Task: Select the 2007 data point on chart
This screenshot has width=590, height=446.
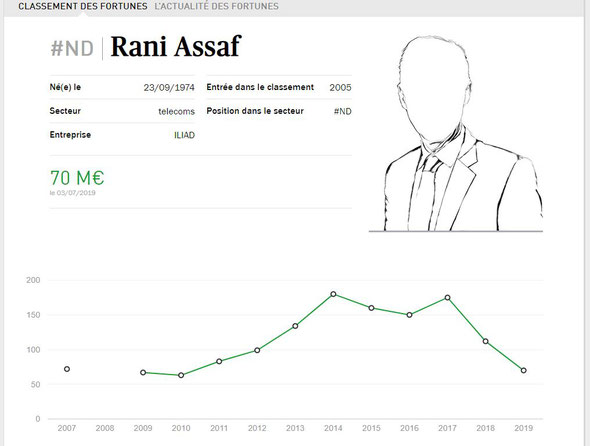Action: click(x=67, y=369)
